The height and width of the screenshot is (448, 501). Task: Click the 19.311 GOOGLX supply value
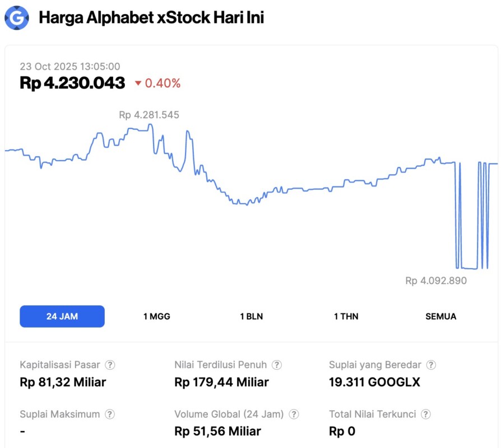pos(374,382)
